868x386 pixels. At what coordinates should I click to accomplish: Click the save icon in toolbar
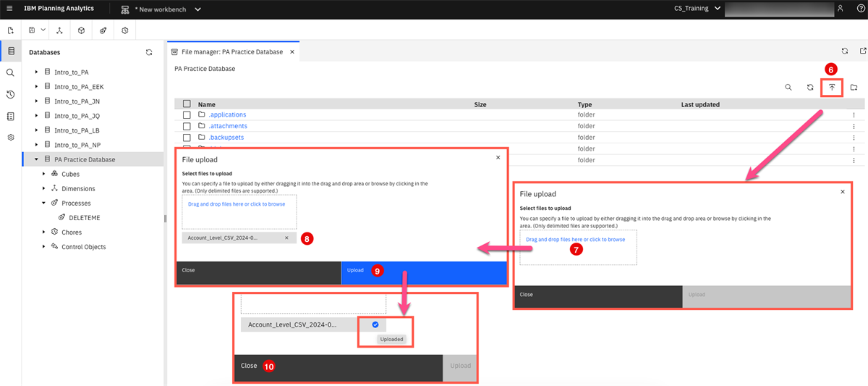point(33,30)
